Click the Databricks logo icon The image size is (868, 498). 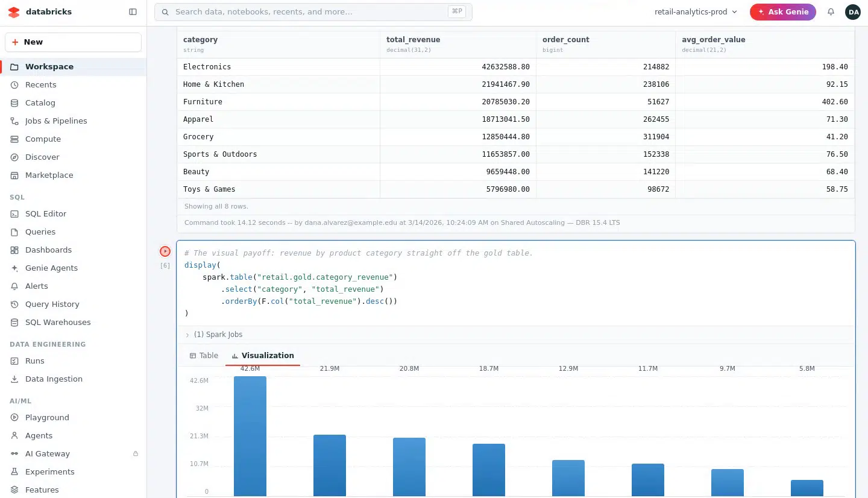click(14, 12)
